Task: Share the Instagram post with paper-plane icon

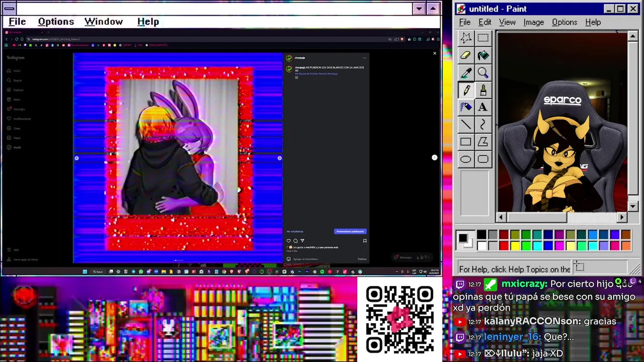Action: tap(302, 241)
